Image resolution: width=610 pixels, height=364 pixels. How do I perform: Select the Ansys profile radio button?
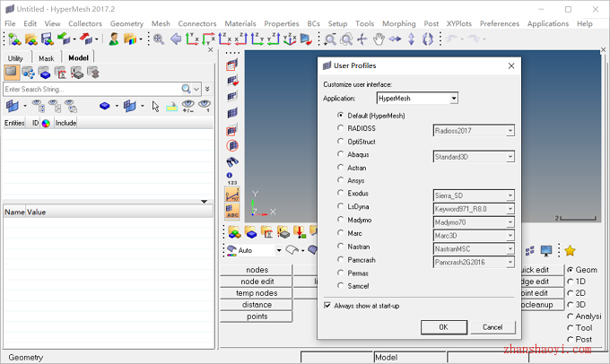(x=340, y=180)
